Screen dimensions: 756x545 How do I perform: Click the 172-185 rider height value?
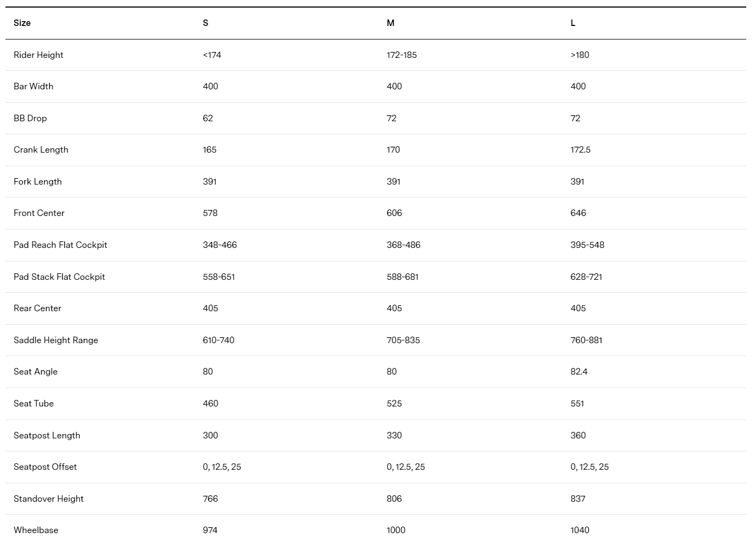402,55
